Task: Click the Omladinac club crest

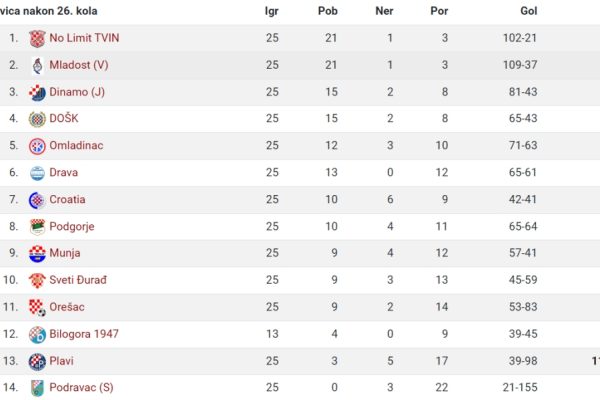Action: click(37, 146)
